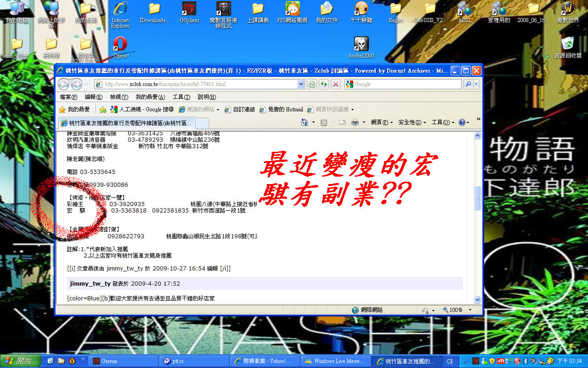Image resolution: width=588 pixels, height=368 pixels.
Task: Open the GGclient desktop icon
Action: coord(189,12)
